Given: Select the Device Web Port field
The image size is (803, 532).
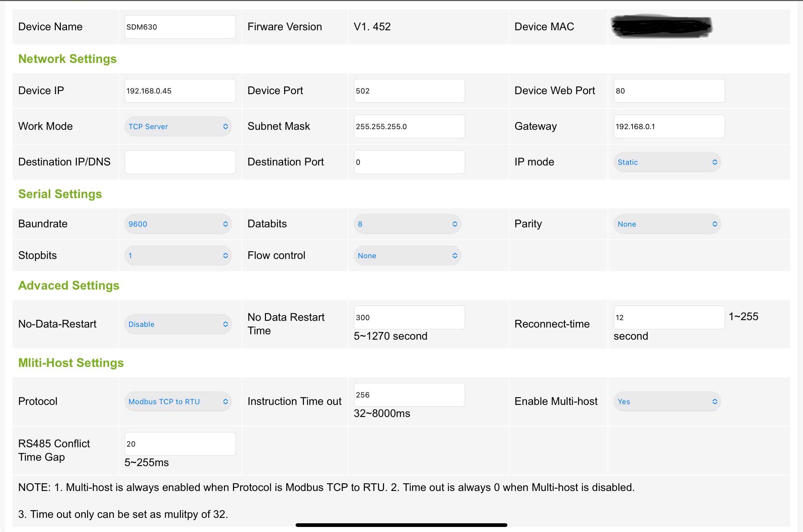Looking at the screenshot, I should [x=669, y=90].
